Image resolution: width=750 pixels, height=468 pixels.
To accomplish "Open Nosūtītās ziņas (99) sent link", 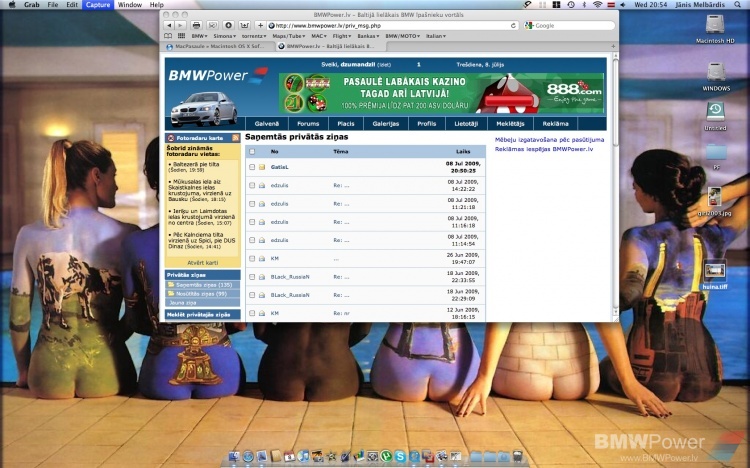I will coord(201,294).
